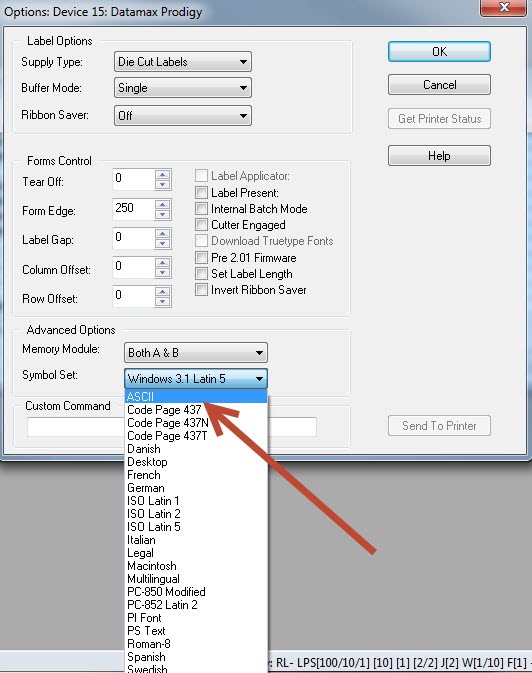Click the OK button
The height and width of the screenshot is (673, 532).
click(439, 52)
